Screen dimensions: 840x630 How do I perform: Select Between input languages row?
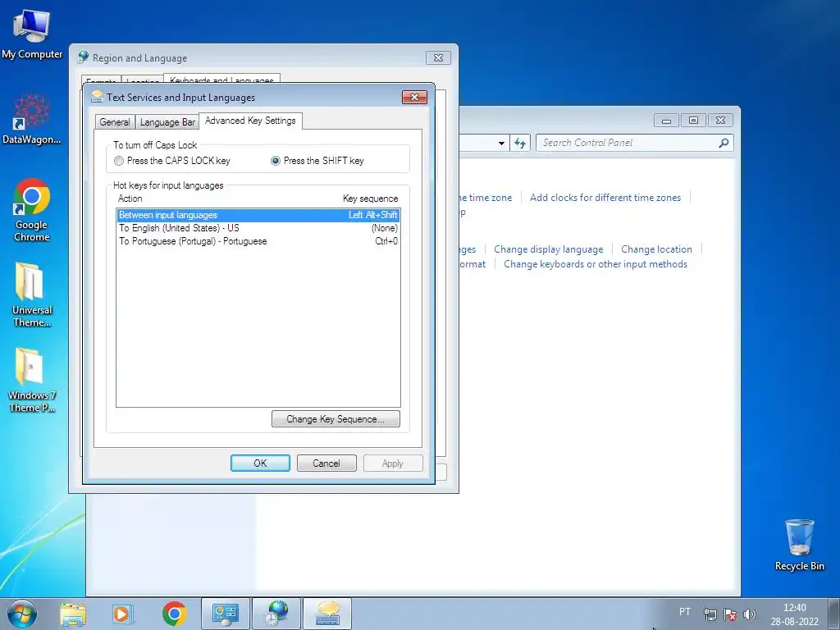[258, 215]
